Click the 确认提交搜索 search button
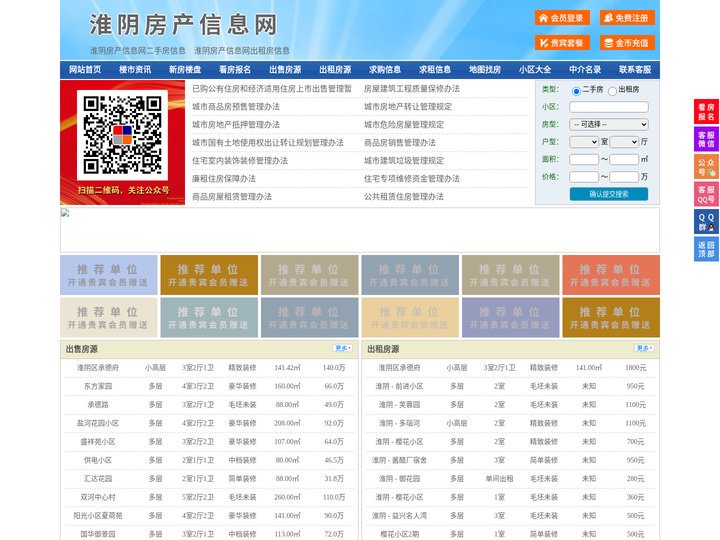Image resolution: width=720 pixels, height=540 pixels. [x=609, y=194]
